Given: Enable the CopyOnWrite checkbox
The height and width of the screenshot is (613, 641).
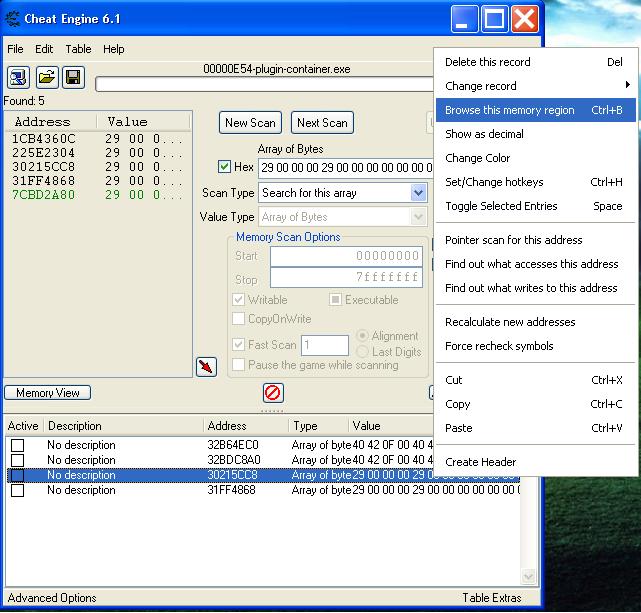Looking at the screenshot, I should [238, 319].
